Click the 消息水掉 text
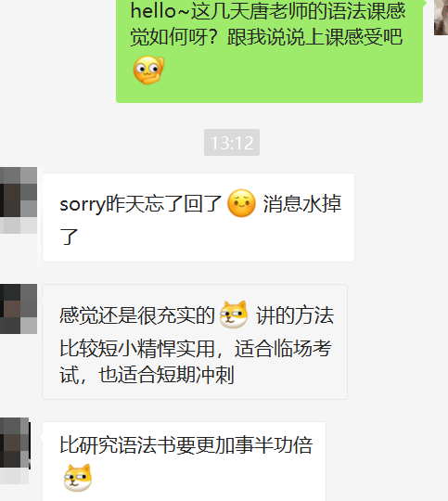 point(302,203)
